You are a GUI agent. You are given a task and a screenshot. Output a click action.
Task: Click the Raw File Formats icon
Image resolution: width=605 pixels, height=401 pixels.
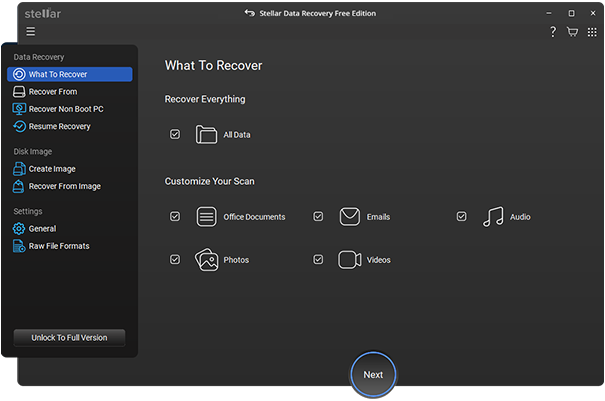pyautogui.click(x=19, y=246)
